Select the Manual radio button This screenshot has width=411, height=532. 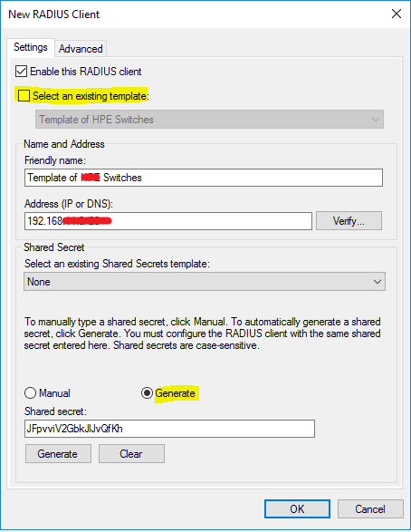(x=31, y=393)
